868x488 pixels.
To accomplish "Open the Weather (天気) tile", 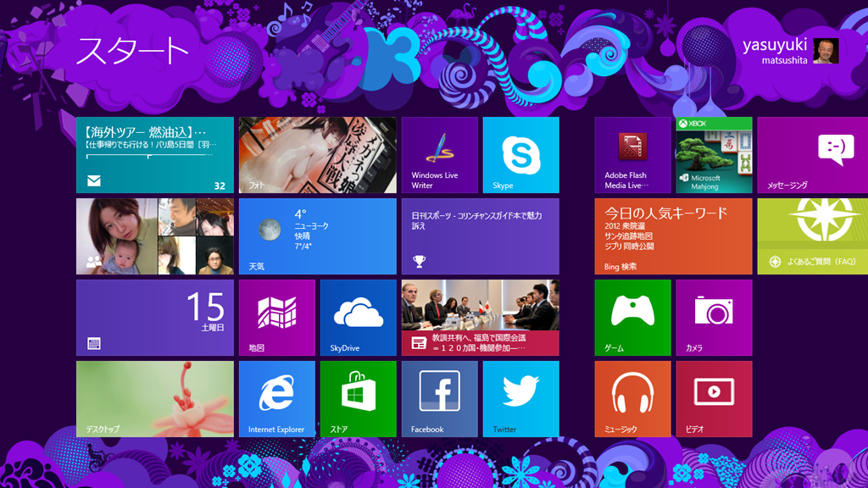I will [318, 236].
